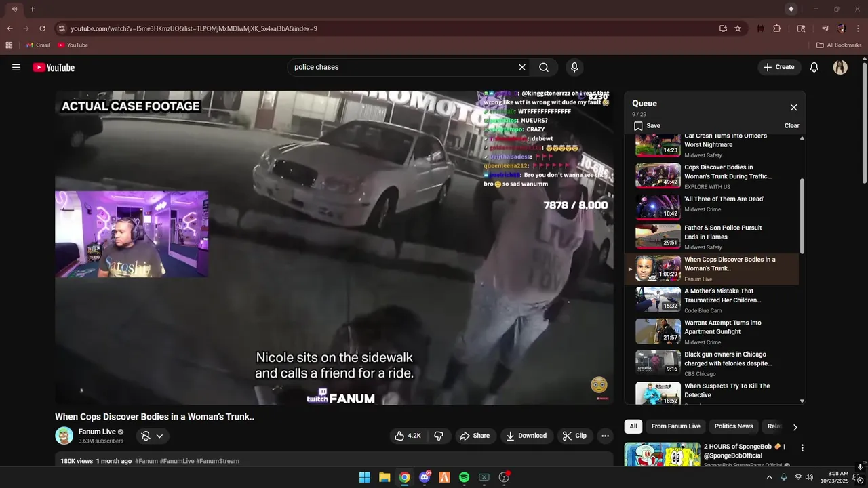
Task: Open Chrome Extensions puzzle icon
Action: coord(777,28)
